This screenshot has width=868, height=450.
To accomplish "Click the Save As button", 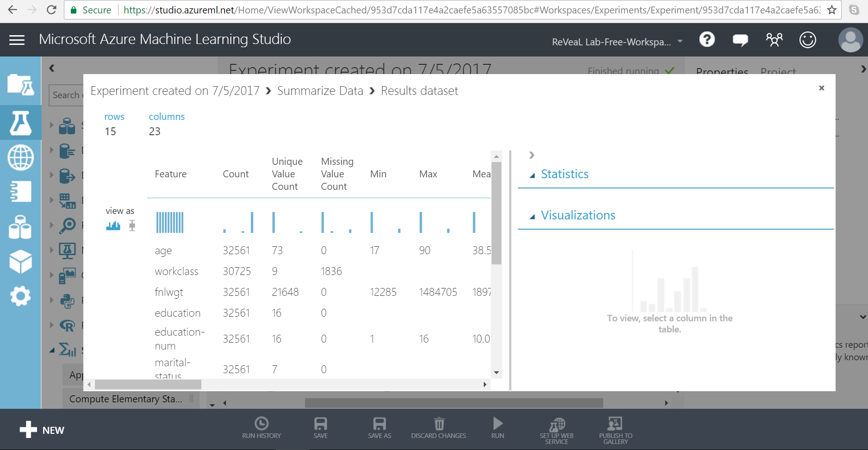I will [380, 428].
